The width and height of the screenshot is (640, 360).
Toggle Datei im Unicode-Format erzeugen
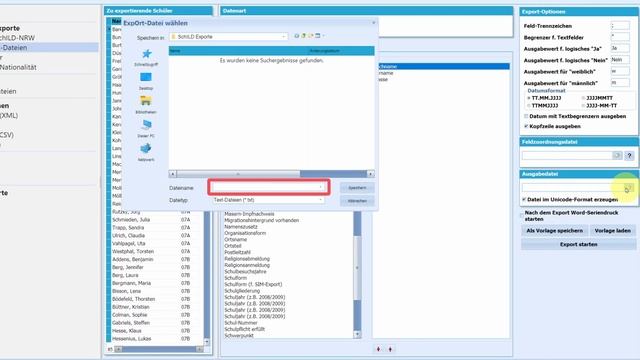(524, 200)
